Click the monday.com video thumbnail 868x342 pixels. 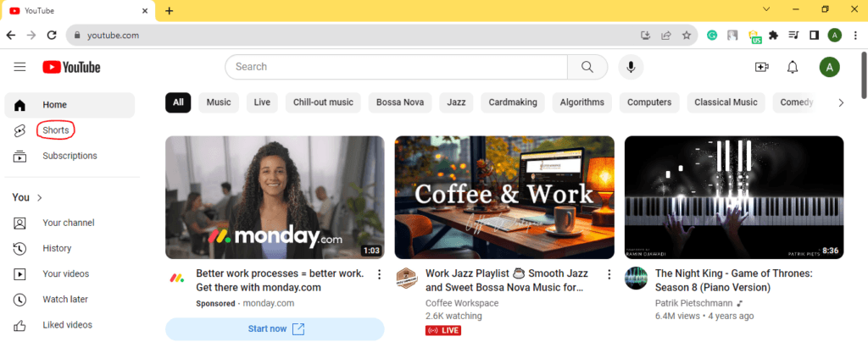[275, 197]
